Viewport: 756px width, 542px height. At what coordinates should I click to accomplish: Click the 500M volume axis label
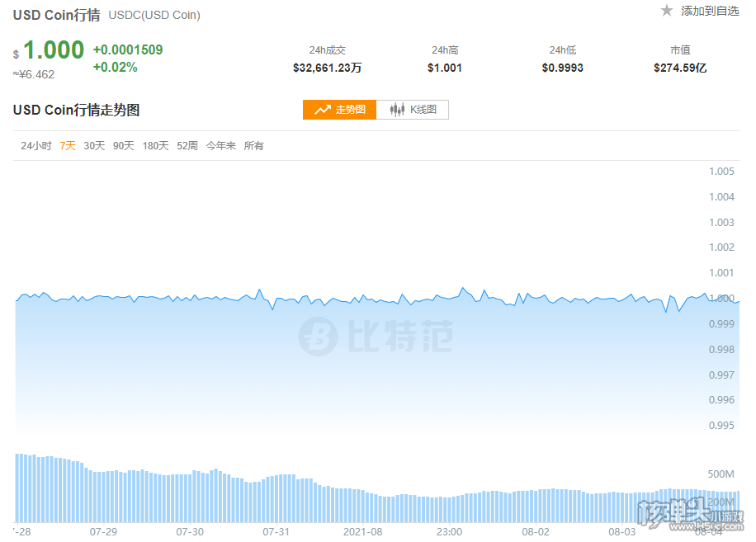tap(721, 474)
